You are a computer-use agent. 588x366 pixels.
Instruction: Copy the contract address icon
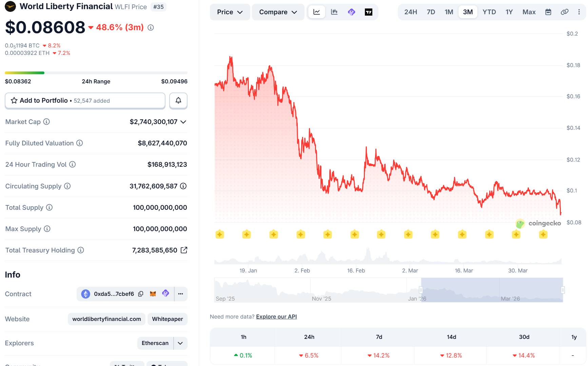[x=140, y=294]
